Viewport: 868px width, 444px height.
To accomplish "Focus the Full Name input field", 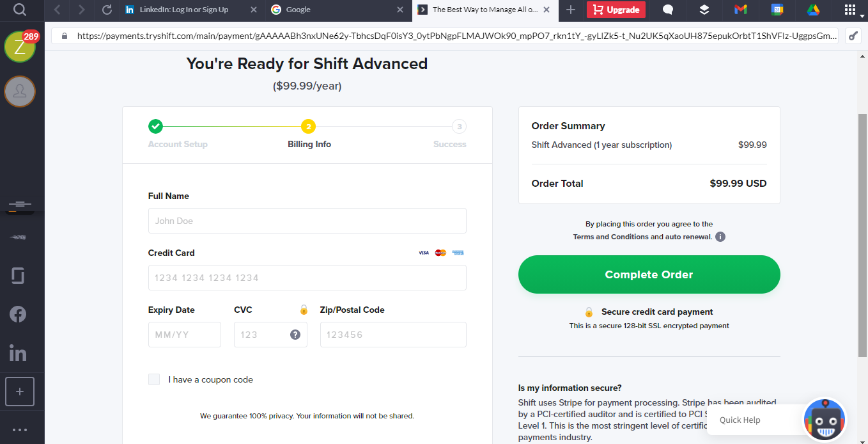I will click(x=307, y=221).
